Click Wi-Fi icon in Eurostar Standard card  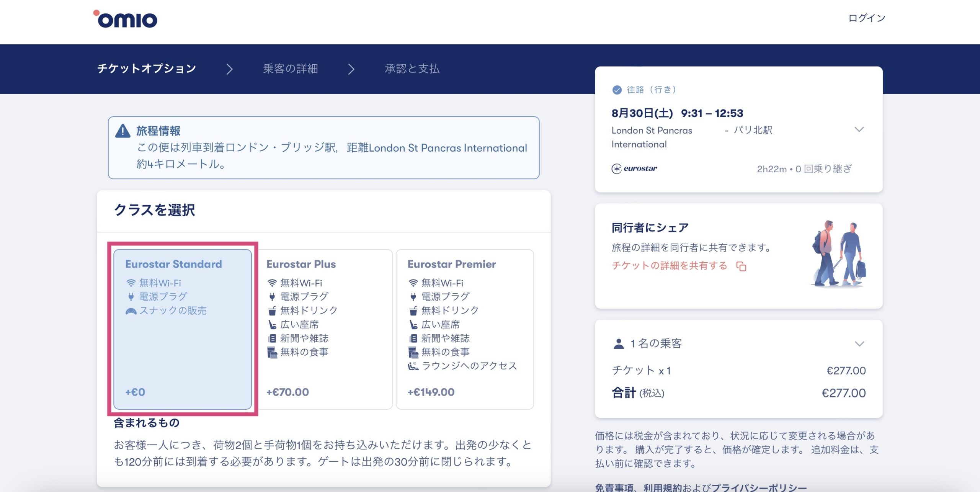pos(131,283)
